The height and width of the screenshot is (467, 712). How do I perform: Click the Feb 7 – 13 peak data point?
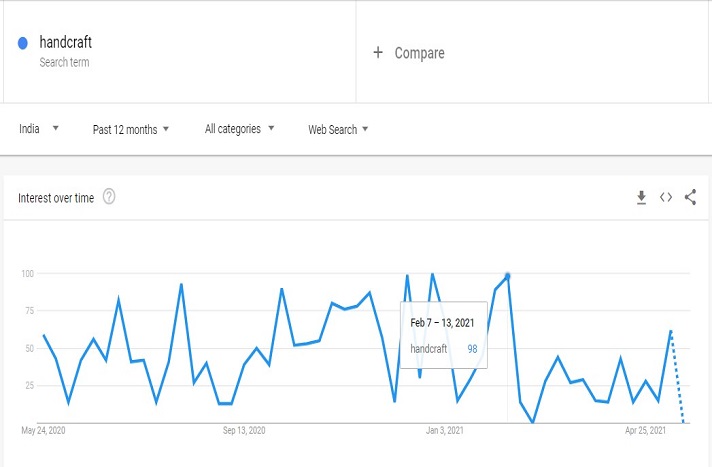tap(508, 275)
